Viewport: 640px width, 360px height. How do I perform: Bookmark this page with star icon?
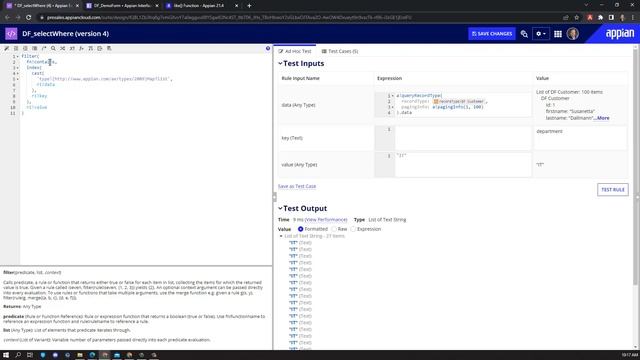pos(576,18)
